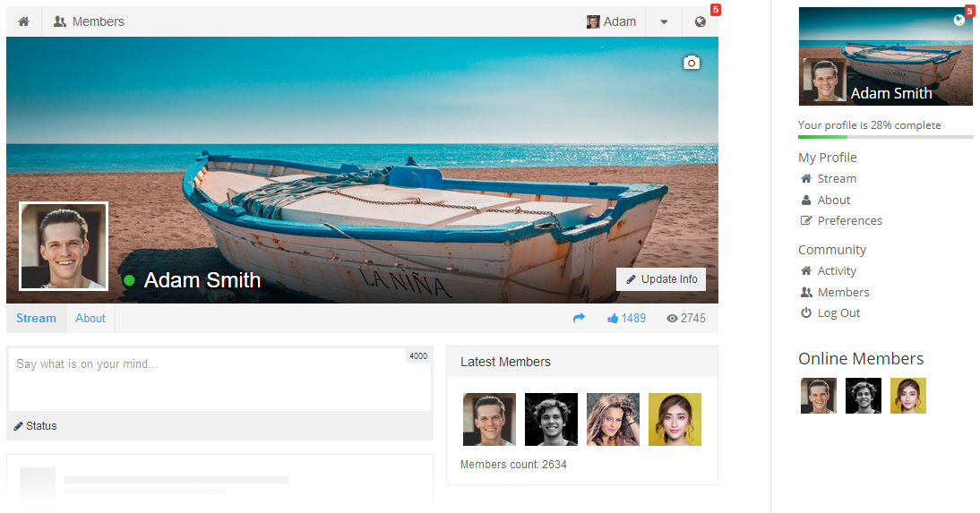
Task: Go to home via house icon in top bar
Action: click(x=24, y=21)
